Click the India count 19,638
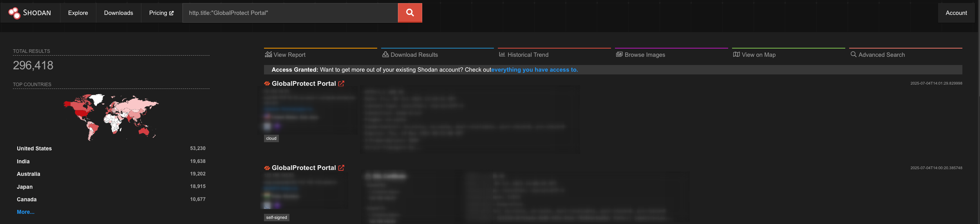This screenshot has width=980, height=224. [198, 161]
